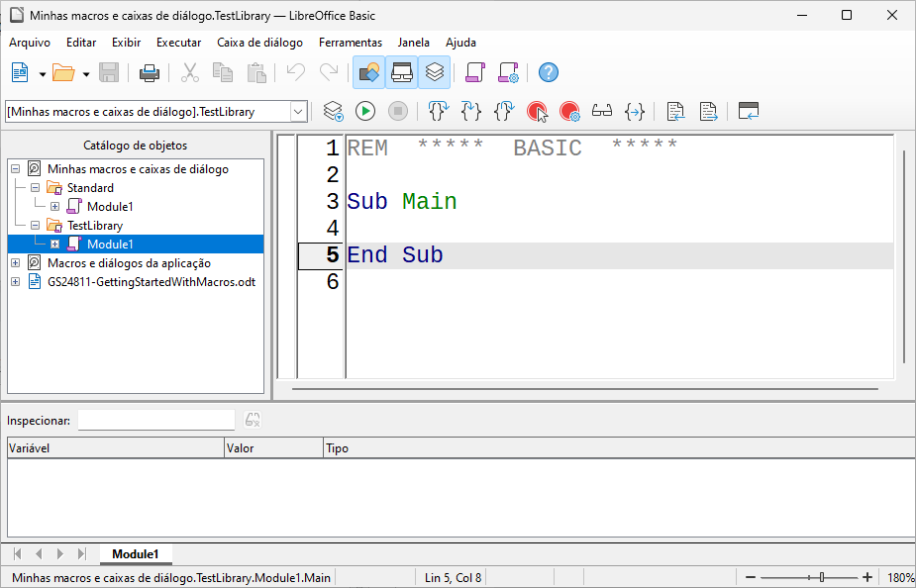Click the Undo arrow icon
The height and width of the screenshot is (588, 916).
(296, 73)
